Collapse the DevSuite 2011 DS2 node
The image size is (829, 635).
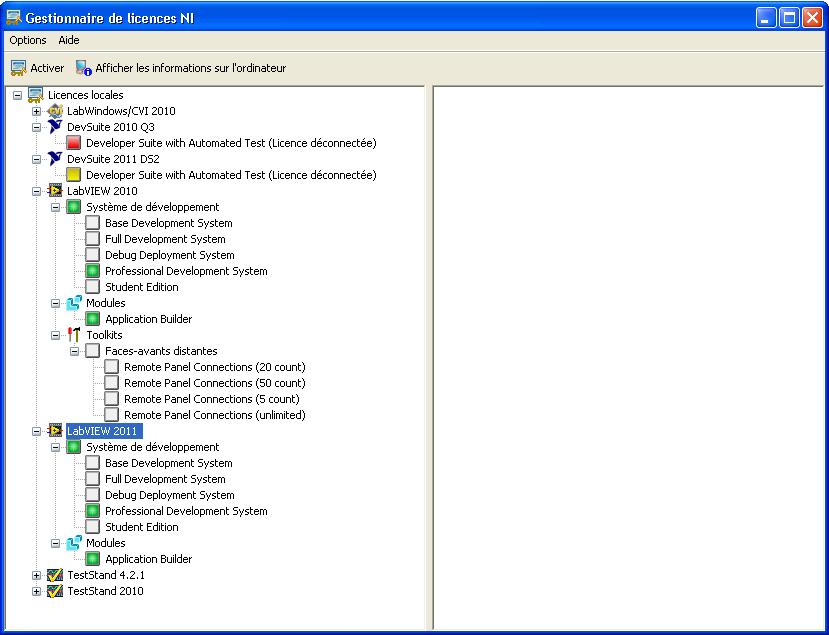point(36,159)
